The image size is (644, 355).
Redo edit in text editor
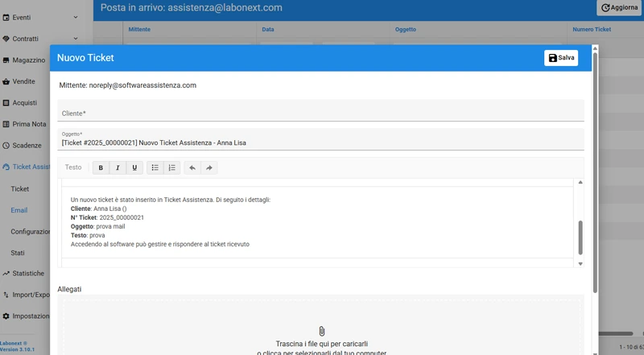(209, 167)
